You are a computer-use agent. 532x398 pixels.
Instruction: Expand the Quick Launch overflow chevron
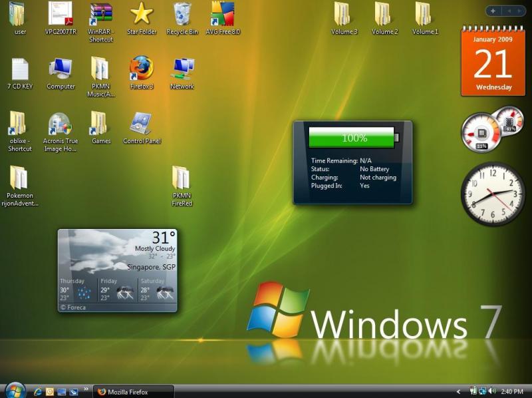pyautogui.click(x=86, y=389)
